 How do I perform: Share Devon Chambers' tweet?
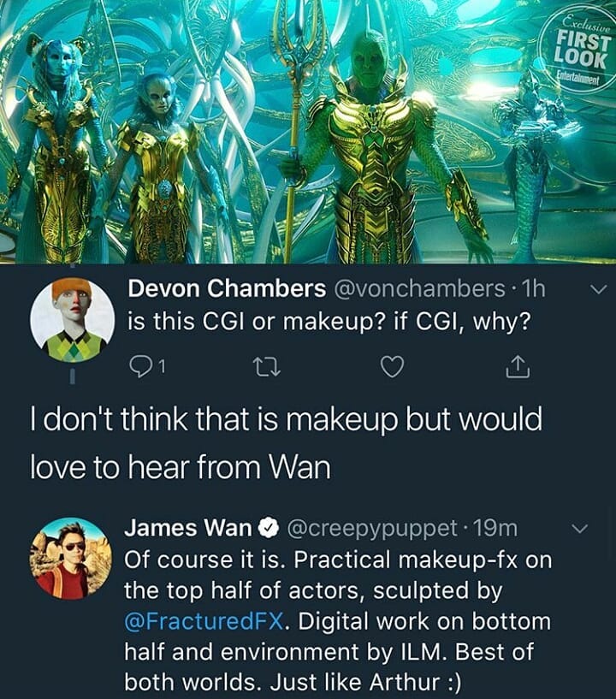click(517, 367)
